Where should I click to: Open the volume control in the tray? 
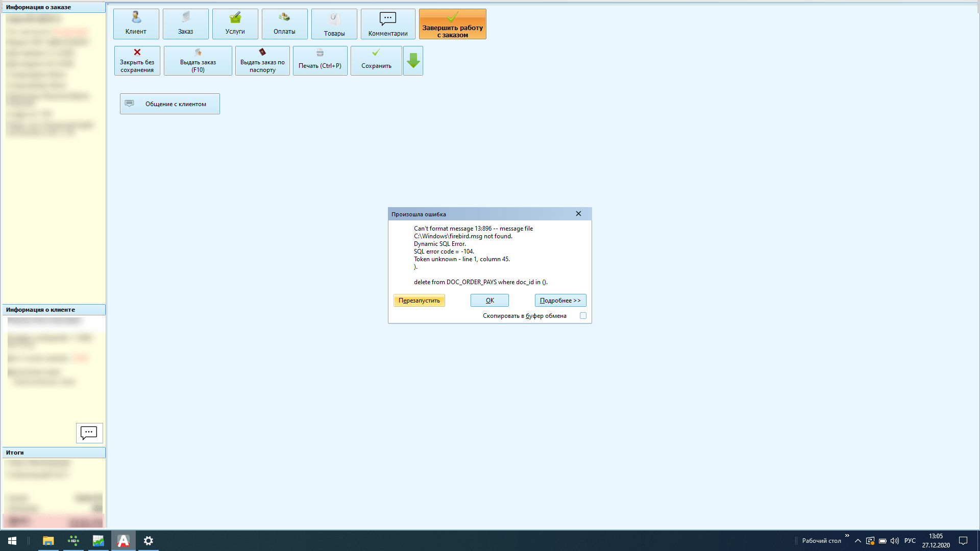(x=895, y=541)
